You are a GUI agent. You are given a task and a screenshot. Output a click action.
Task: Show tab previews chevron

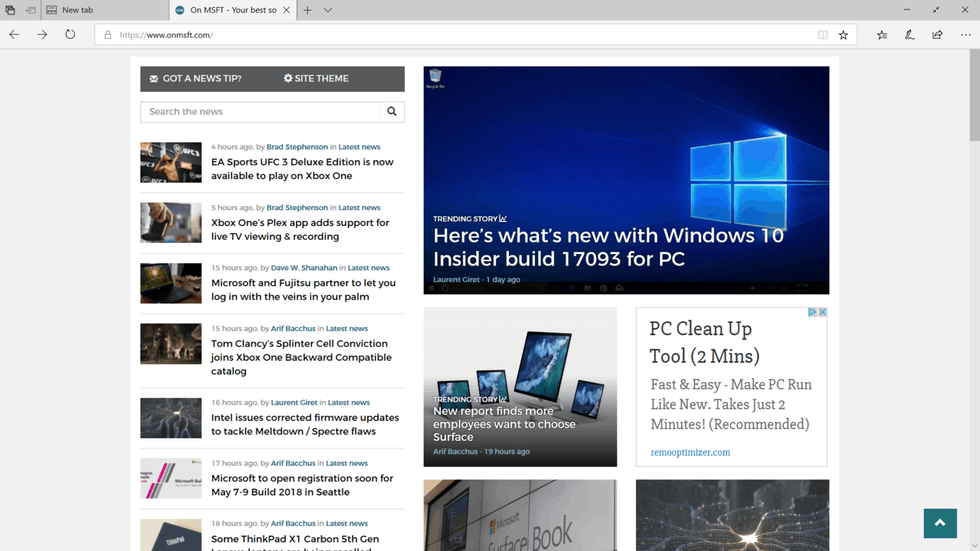[327, 10]
